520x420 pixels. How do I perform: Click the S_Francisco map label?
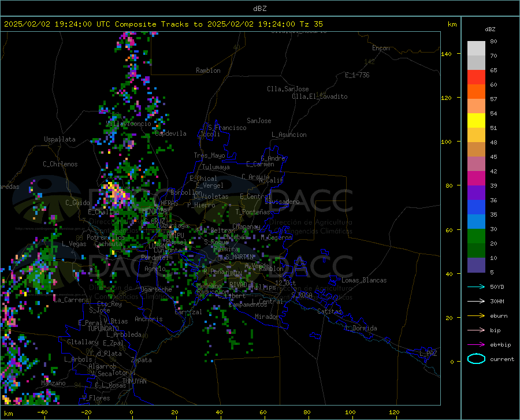click(x=227, y=128)
